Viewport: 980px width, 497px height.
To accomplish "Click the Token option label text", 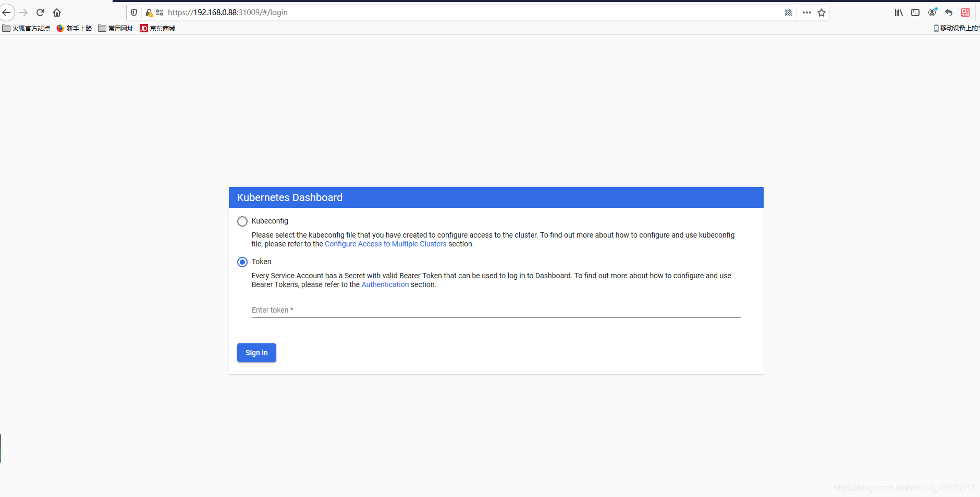I will 261,262.
